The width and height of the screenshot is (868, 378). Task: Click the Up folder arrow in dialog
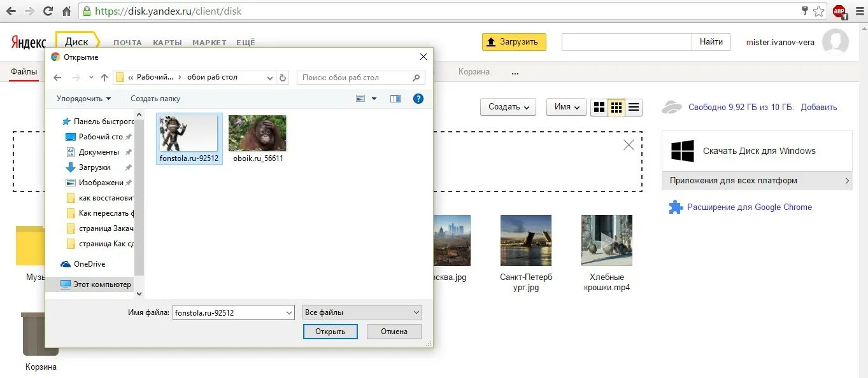click(104, 78)
